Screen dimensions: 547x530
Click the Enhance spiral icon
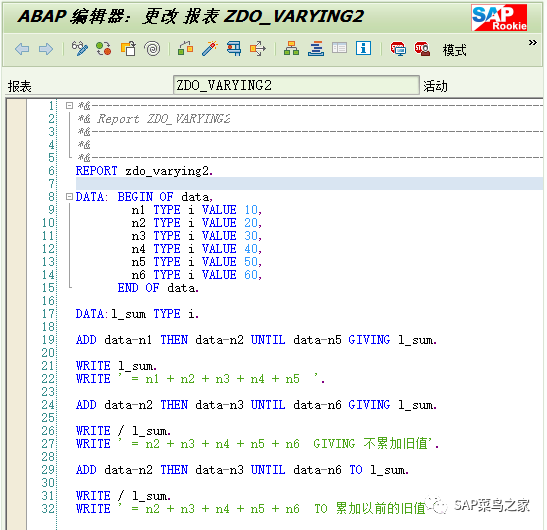click(152, 48)
